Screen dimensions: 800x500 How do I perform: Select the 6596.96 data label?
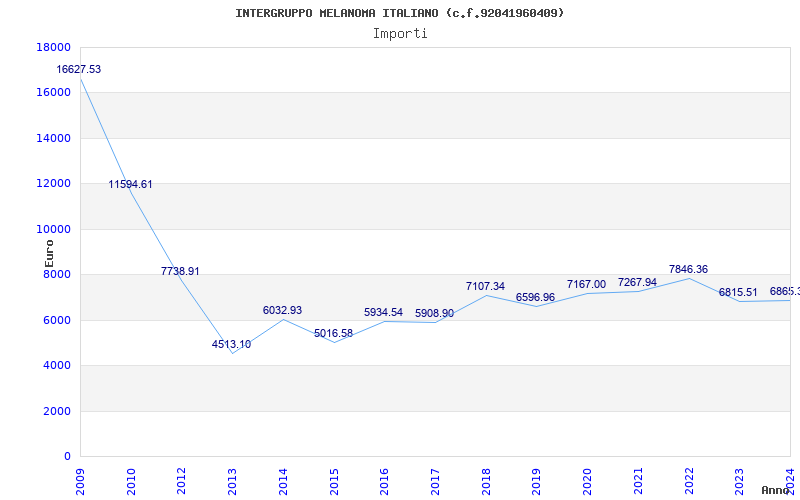tap(535, 297)
